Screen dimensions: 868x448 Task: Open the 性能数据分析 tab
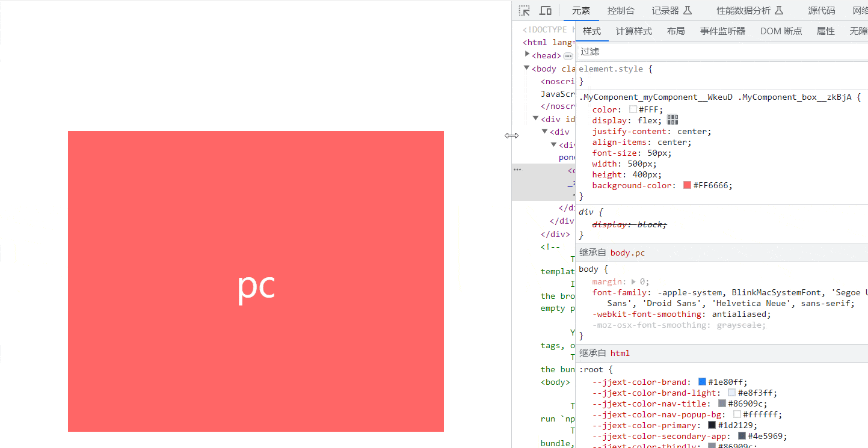pos(749,11)
